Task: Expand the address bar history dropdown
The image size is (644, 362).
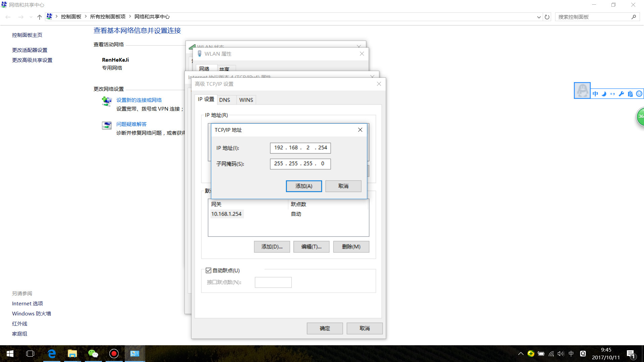Action: [x=539, y=17]
